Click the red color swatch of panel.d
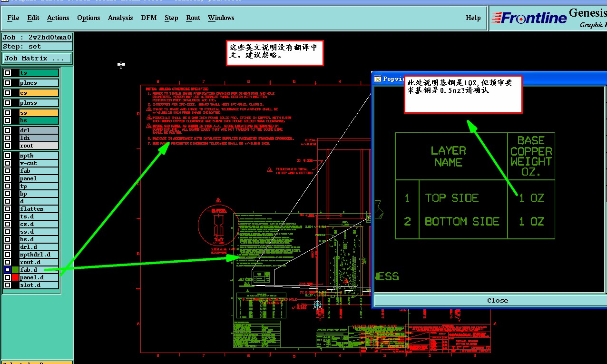Viewport: 607px width, 364px height. (15, 277)
